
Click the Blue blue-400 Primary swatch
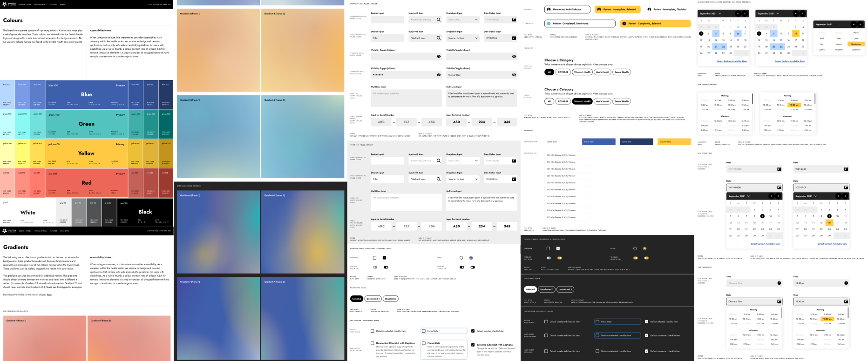86,94
